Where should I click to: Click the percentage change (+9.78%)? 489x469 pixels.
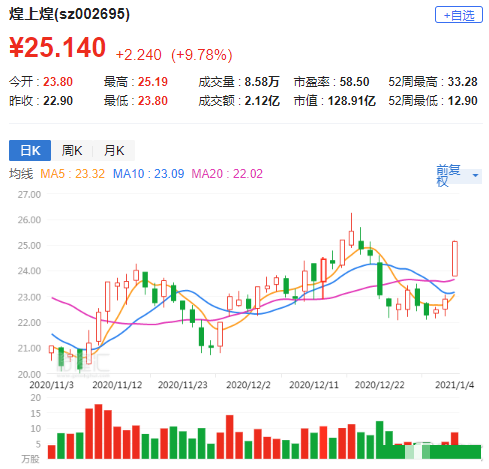(201, 55)
